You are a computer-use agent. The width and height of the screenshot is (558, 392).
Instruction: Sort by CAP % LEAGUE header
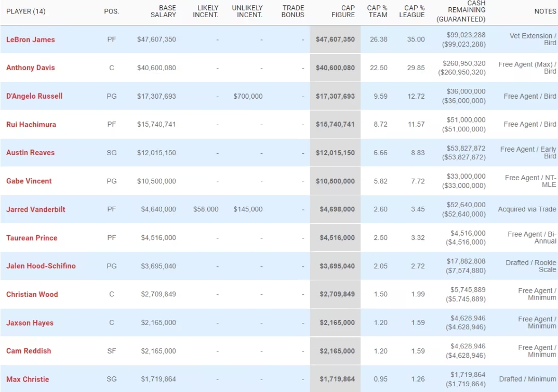click(x=411, y=11)
